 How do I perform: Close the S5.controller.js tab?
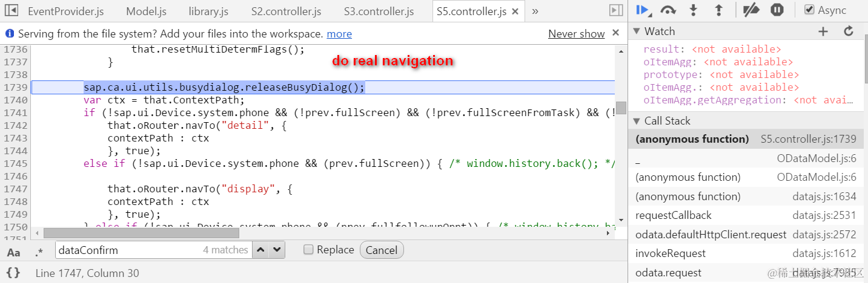point(515,11)
